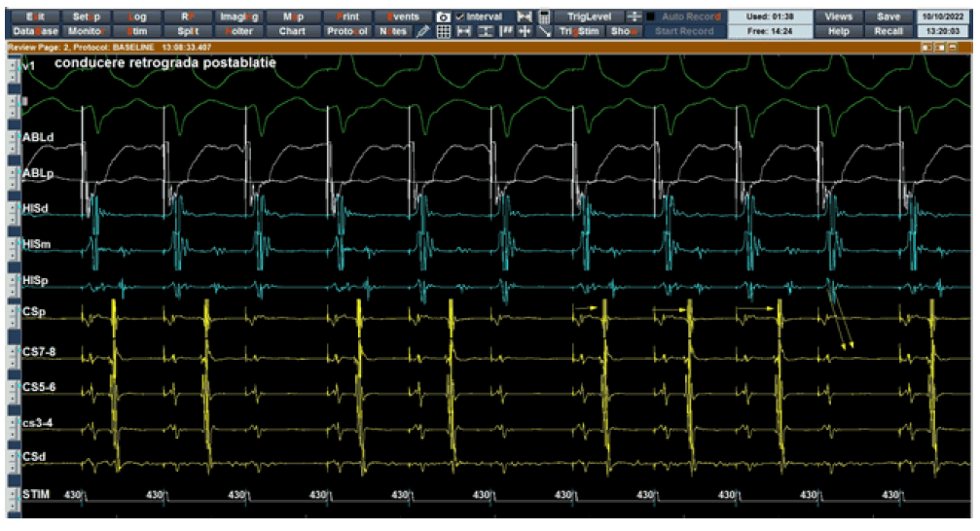Select the HISd channel label
980x531 pixels.
[x=36, y=208]
